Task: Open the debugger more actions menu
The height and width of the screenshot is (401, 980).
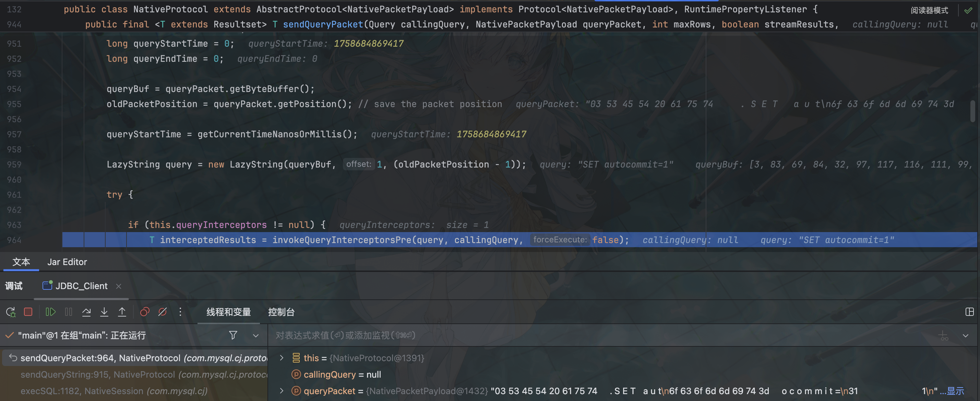Action: coord(180,312)
